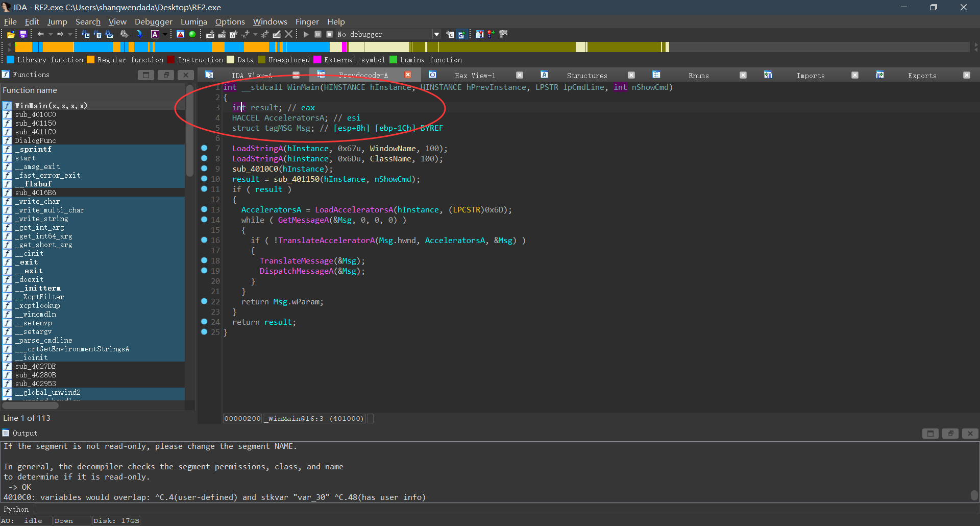
Task: Click the icon right of debugger dropdown
Action: (x=450, y=34)
